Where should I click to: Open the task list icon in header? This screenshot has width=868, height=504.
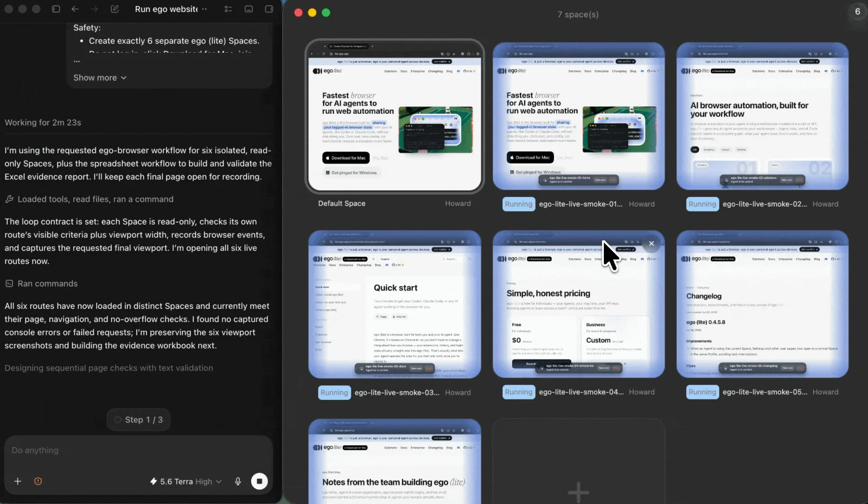click(228, 9)
